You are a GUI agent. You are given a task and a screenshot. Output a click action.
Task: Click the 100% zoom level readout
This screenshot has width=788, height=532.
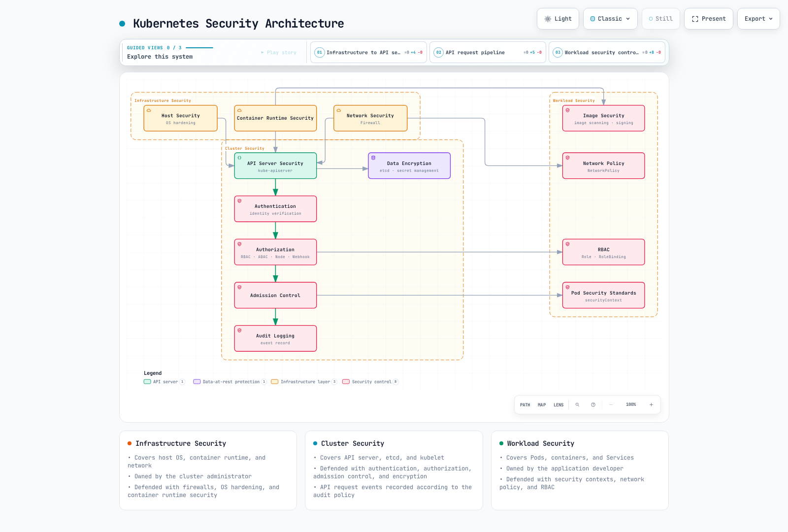click(631, 405)
